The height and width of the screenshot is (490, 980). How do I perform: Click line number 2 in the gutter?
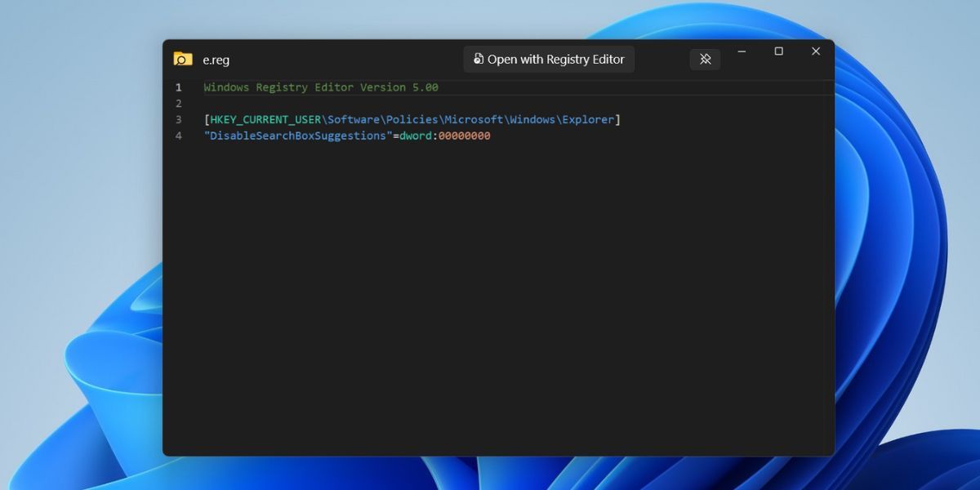[178, 104]
